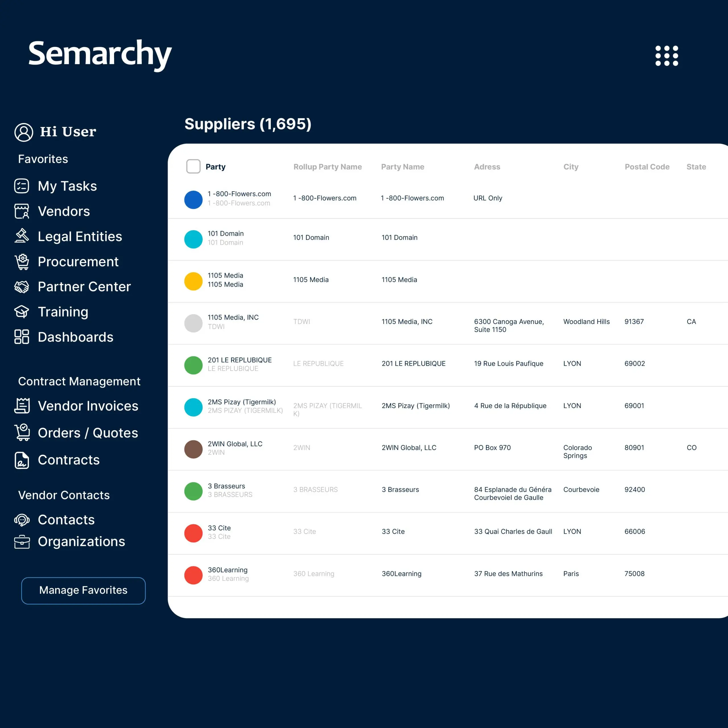Viewport: 728px width, 728px height.
Task: Sort by the Adress column header
Action: (487, 167)
